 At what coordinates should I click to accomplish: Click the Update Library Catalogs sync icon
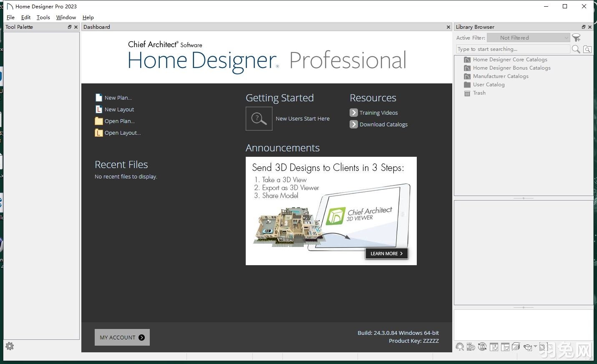point(482,347)
